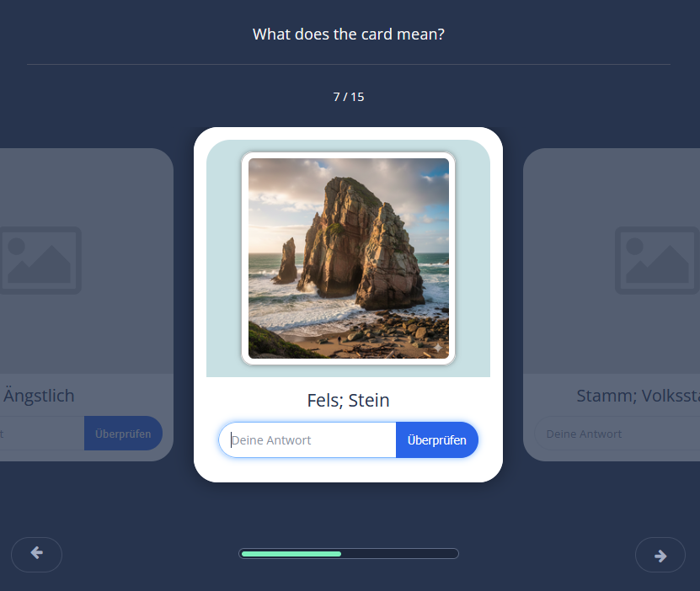Click the image placeholder icon on Ängstlich card

point(41,259)
